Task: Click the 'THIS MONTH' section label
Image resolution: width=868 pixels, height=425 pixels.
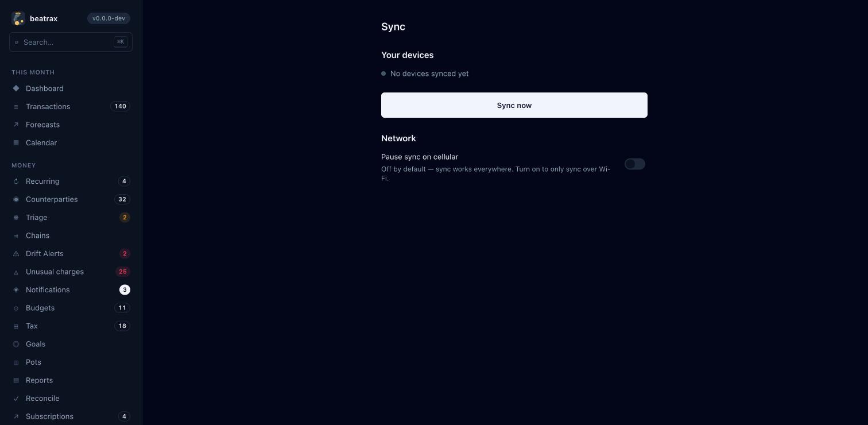Action: (33, 72)
